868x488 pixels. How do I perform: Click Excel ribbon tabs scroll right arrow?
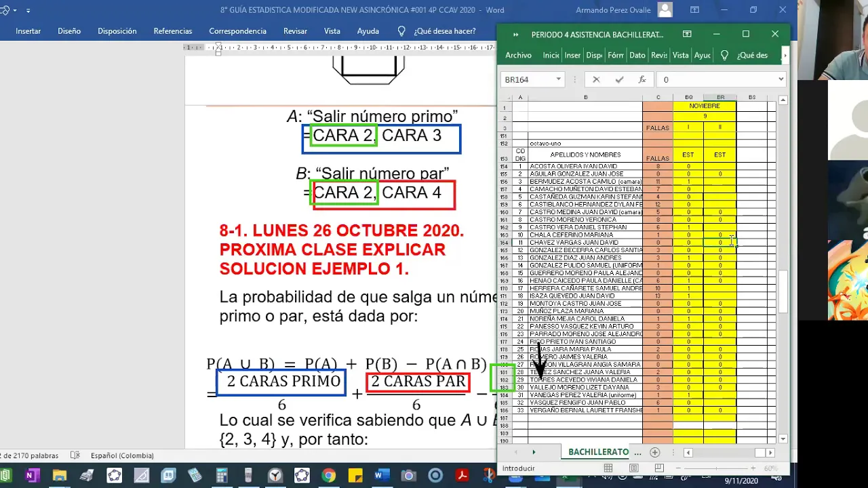tap(785, 56)
